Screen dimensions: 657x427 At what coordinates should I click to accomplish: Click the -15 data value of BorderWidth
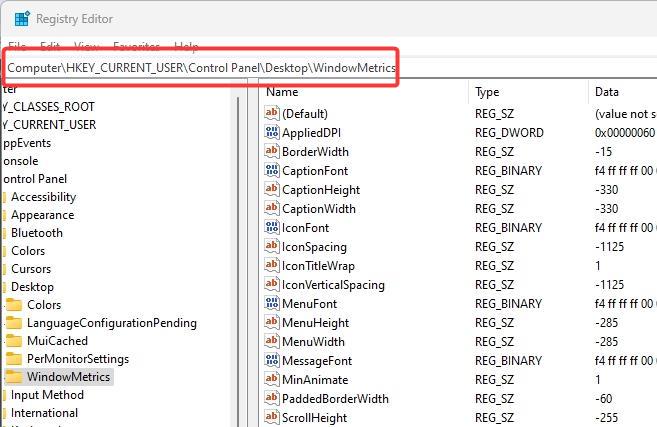603,152
